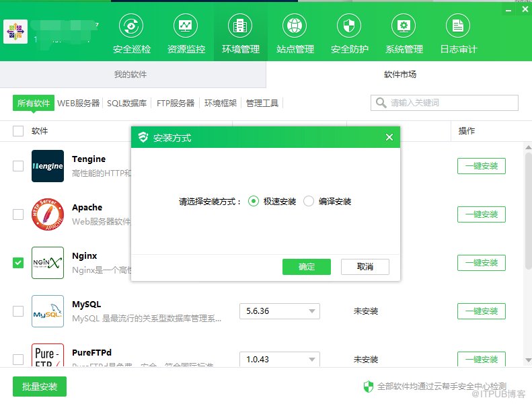532x404 pixels.
Task: Click 一键安装 for PureFTPd
Action: pyautogui.click(x=482, y=359)
